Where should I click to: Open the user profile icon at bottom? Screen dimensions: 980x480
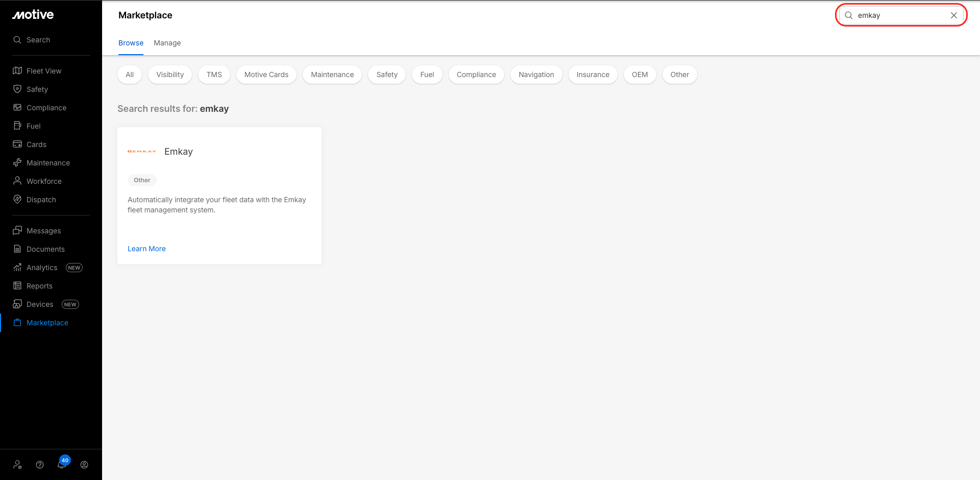(x=84, y=465)
